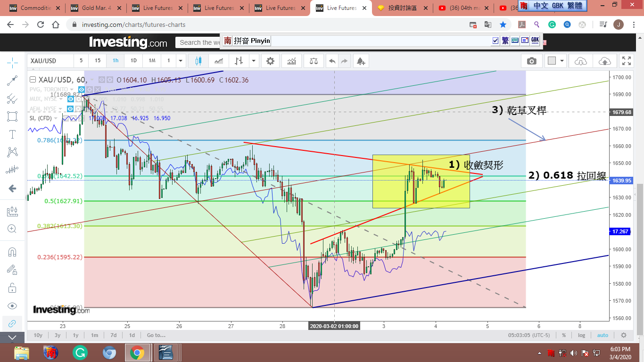Toggle magnet mode in sidebar
The height and width of the screenshot is (362, 644).
click(12, 252)
